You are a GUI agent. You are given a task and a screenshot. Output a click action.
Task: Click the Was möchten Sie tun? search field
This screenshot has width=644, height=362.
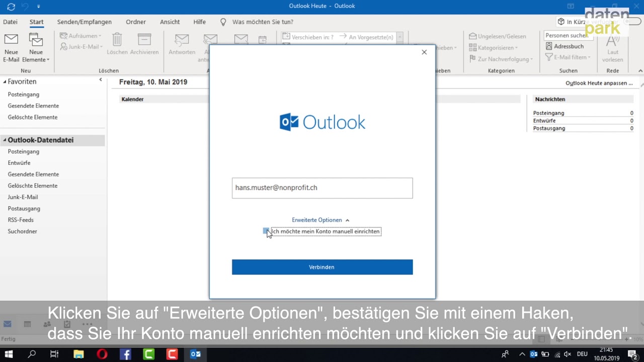point(263,22)
